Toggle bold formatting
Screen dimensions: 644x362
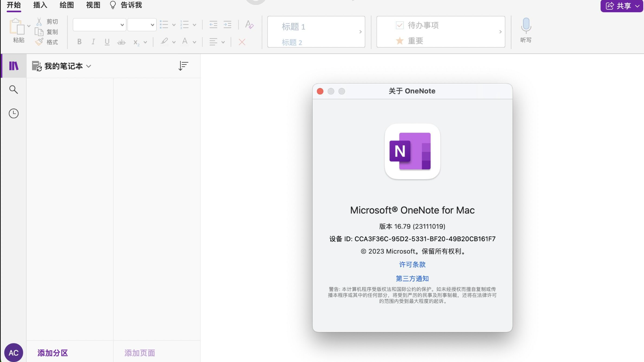coord(79,42)
